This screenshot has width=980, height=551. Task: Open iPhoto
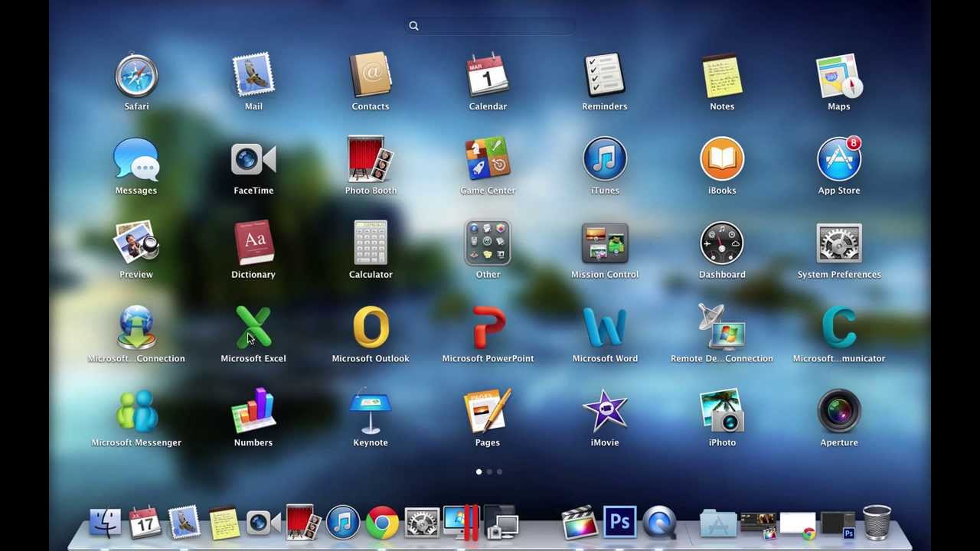point(722,412)
